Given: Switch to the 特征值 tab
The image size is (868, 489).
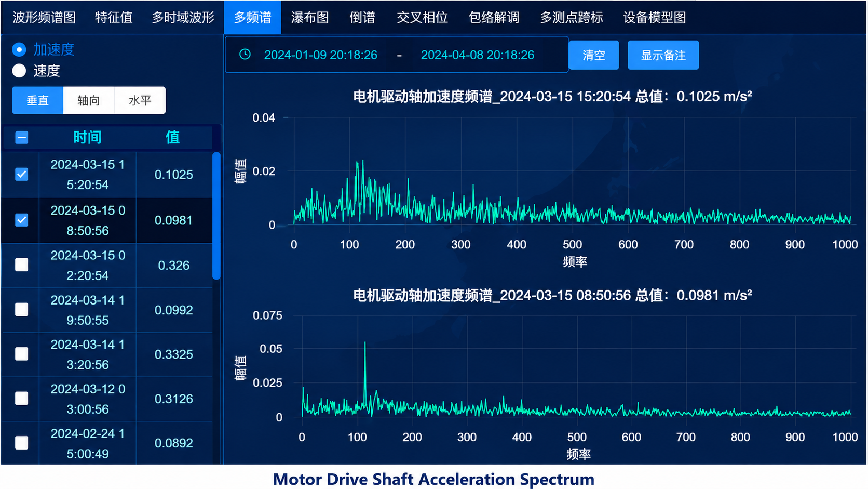Looking at the screenshot, I should pyautogui.click(x=114, y=17).
